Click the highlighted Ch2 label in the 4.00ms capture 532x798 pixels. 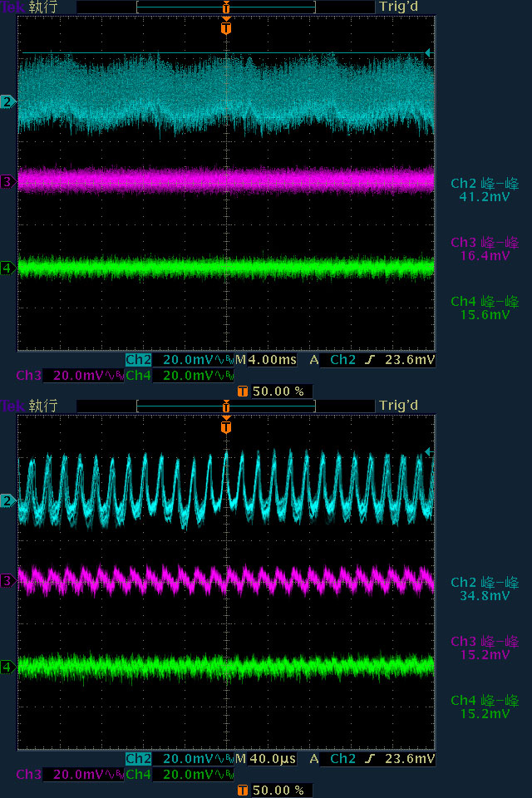click(139, 360)
